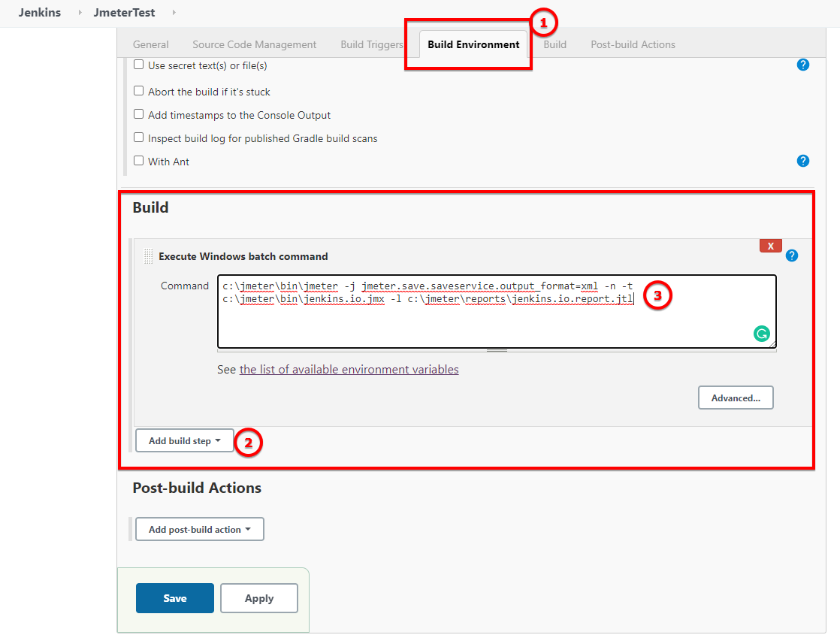Apply the configuration changes
Screen dimensions: 840x644
pyautogui.click(x=258, y=597)
